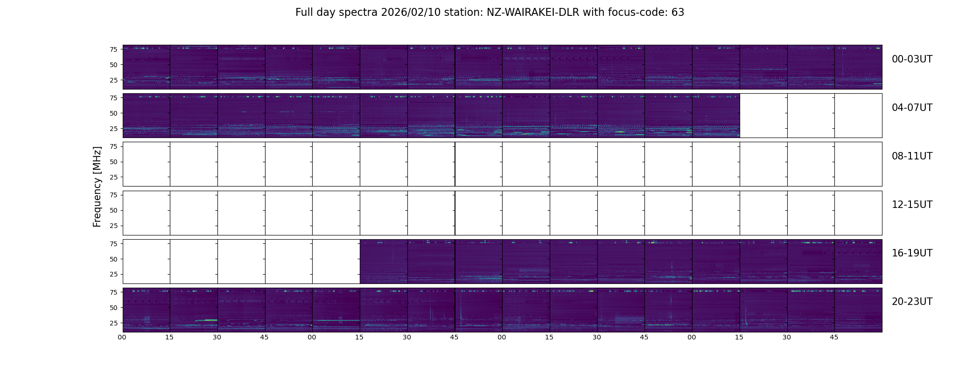The height and width of the screenshot is (373, 980).
Task: Click the 25 tick label of the 12-15UT row
Action: [113, 226]
